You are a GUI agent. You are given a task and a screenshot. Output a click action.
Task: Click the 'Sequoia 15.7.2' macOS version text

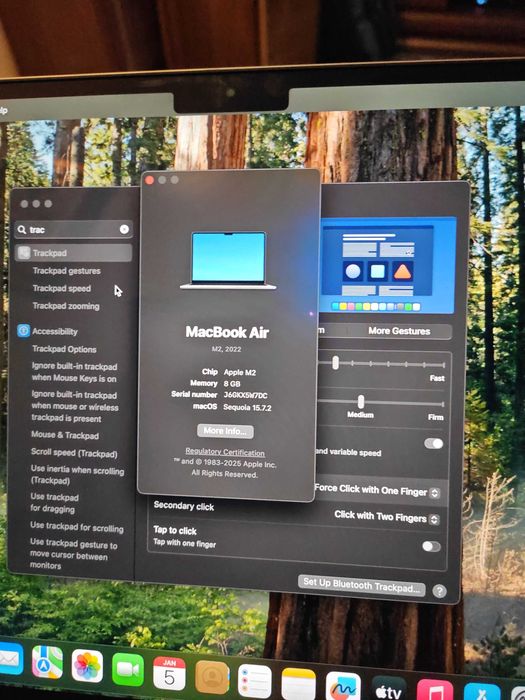(x=247, y=407)
